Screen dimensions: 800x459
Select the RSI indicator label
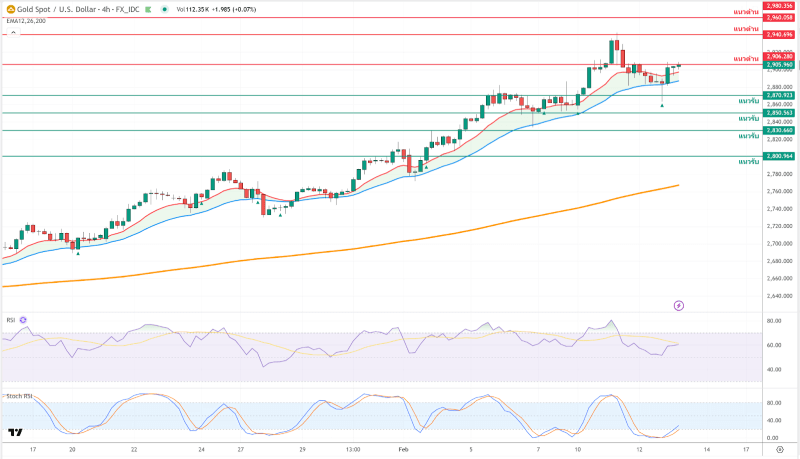tap(10, 320)
